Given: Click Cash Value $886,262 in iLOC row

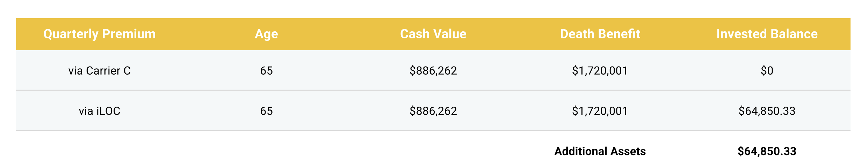Looking at the screenshot, I should [433, 111].
